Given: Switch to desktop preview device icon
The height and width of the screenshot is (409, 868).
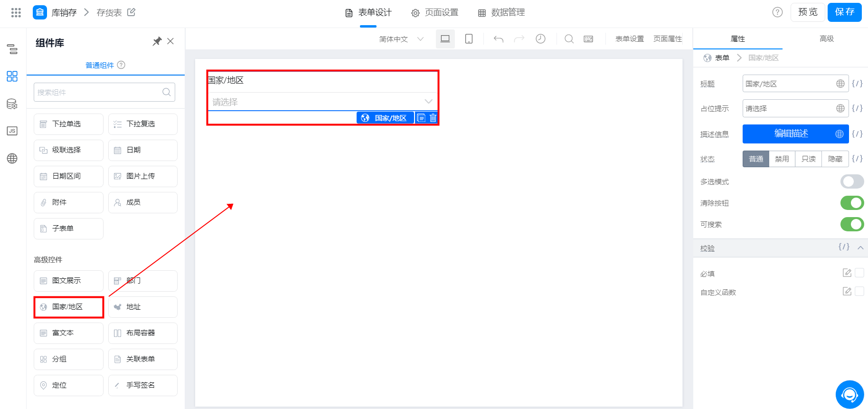Looking at the screenshot, I should pos(445,39).
